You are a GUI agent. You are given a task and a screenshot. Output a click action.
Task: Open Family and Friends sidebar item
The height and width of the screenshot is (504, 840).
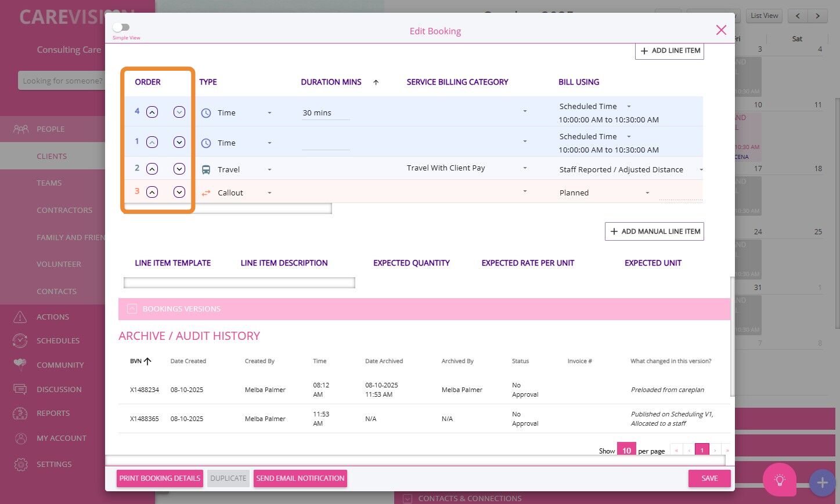(71, 237)
